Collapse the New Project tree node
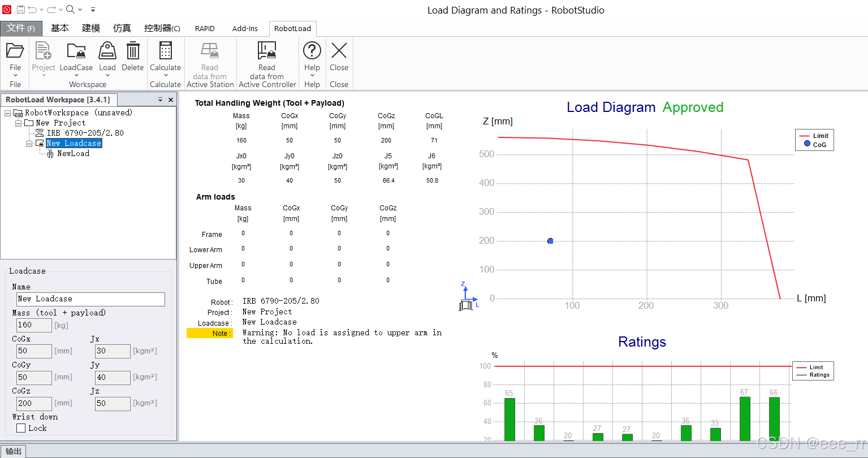868x458 pixels. [18, 123]
